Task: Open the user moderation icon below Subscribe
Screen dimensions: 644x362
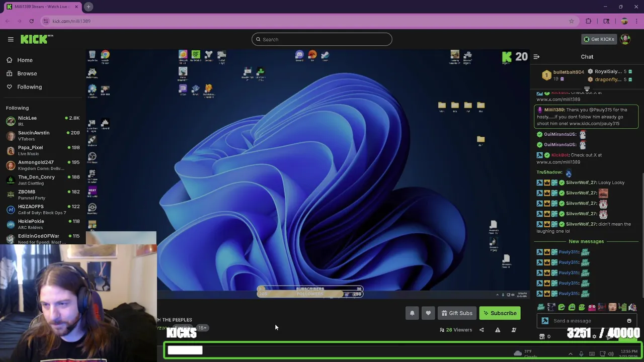Action: click(514, 330)
